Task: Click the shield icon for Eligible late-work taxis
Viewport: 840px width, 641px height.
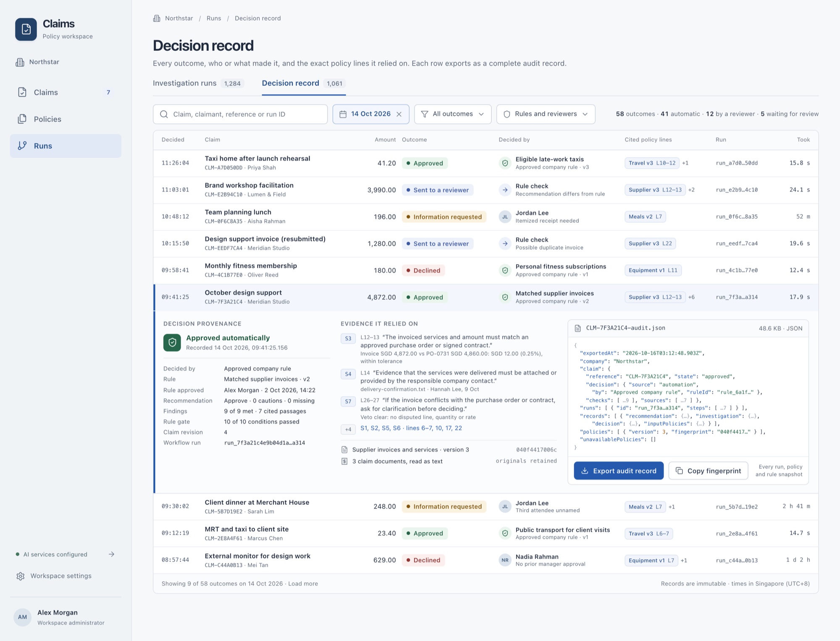Action: point(505,163)
